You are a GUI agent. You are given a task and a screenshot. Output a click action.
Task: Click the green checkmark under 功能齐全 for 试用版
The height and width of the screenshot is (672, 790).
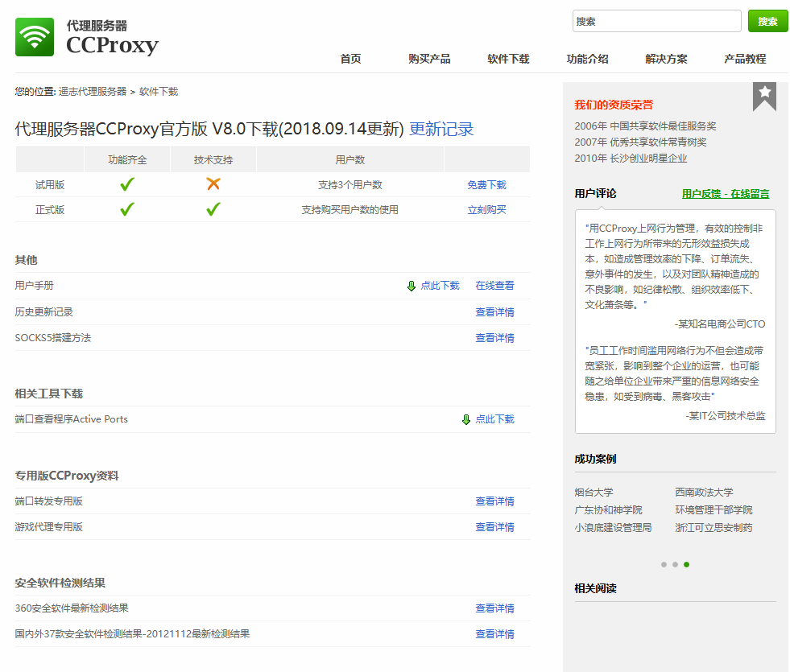coord(127,184)
